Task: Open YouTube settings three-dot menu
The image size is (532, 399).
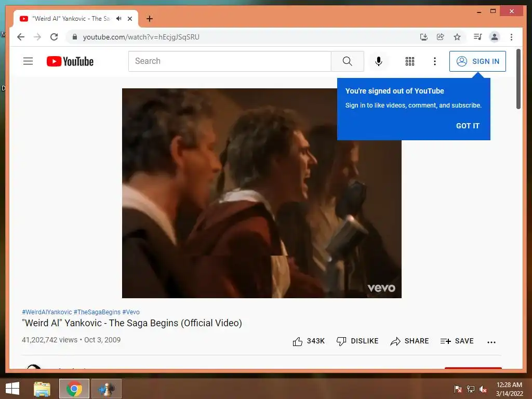Action: [435, 61]
